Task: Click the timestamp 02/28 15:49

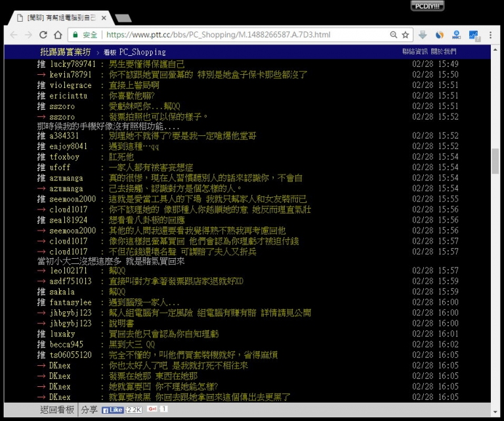Action: click(435, 64)
